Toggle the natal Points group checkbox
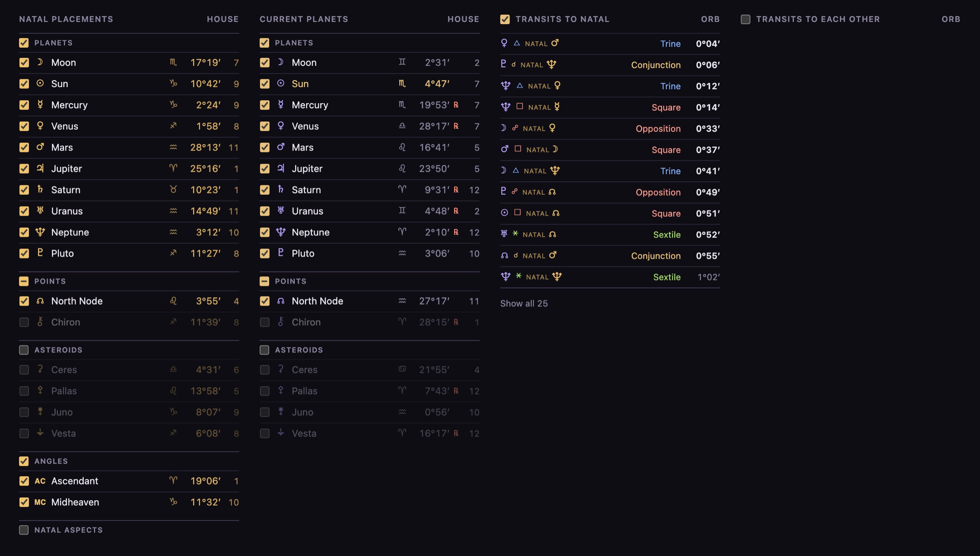 [24, 281]
